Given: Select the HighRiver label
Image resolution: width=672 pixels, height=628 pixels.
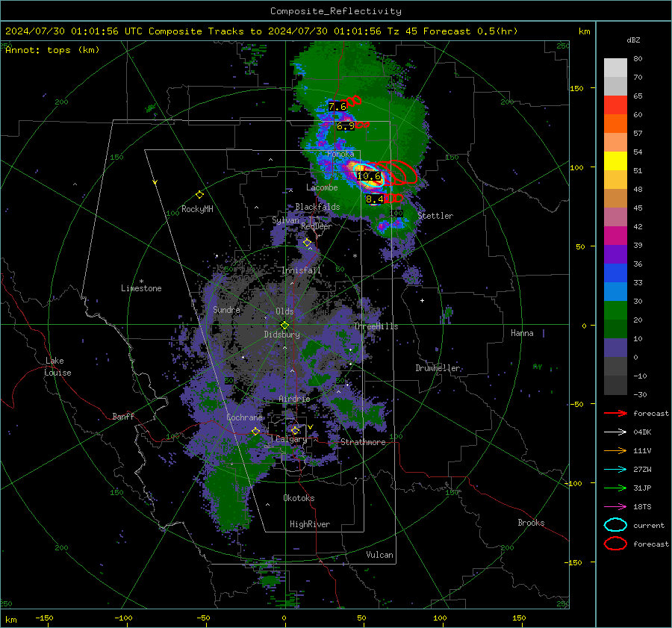Looking at the screenshot, I should [x=310, y=524].
